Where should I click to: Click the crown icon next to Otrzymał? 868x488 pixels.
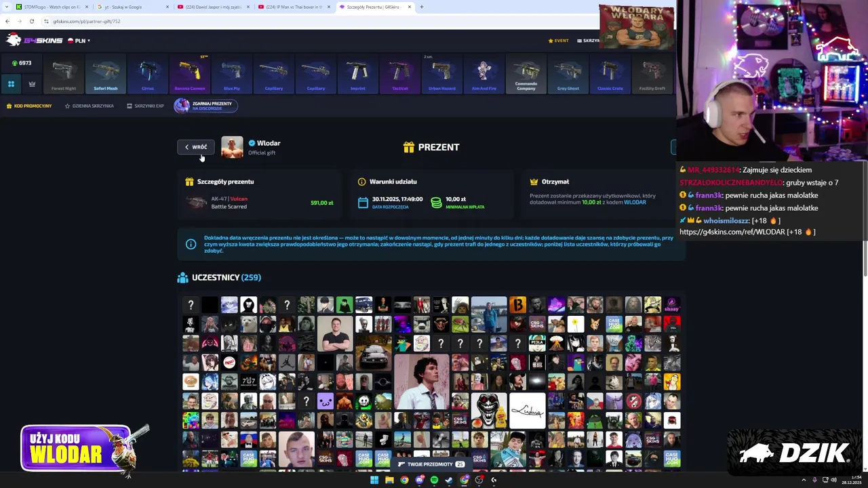tap(534, 182)
